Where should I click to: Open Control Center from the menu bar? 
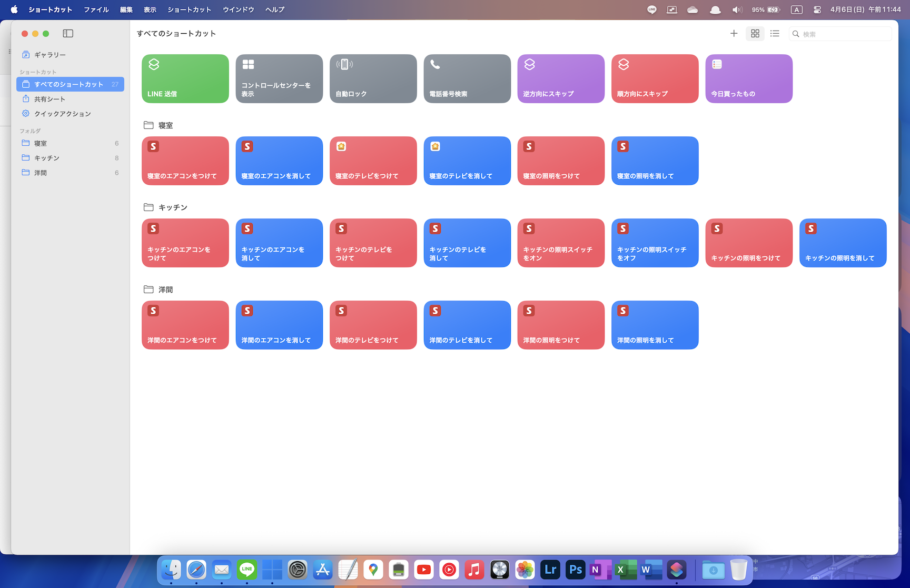point(817,9)
